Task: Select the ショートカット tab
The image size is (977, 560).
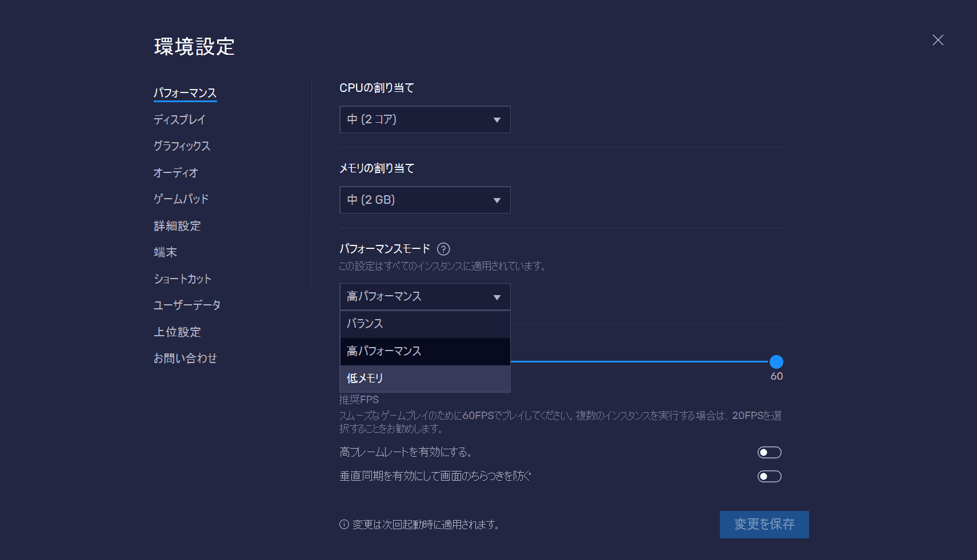Action: click(182, 279)
